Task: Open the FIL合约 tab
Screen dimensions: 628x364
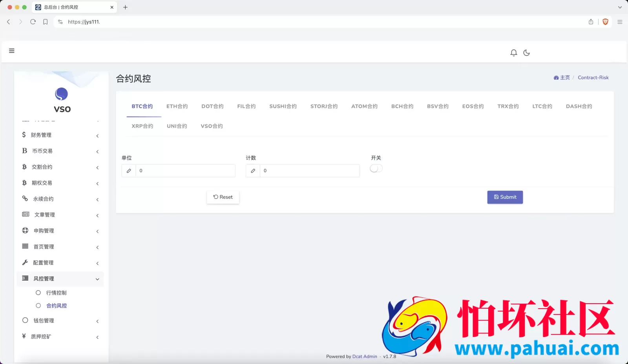Action: pyautogui.click(x=246, y=106)
